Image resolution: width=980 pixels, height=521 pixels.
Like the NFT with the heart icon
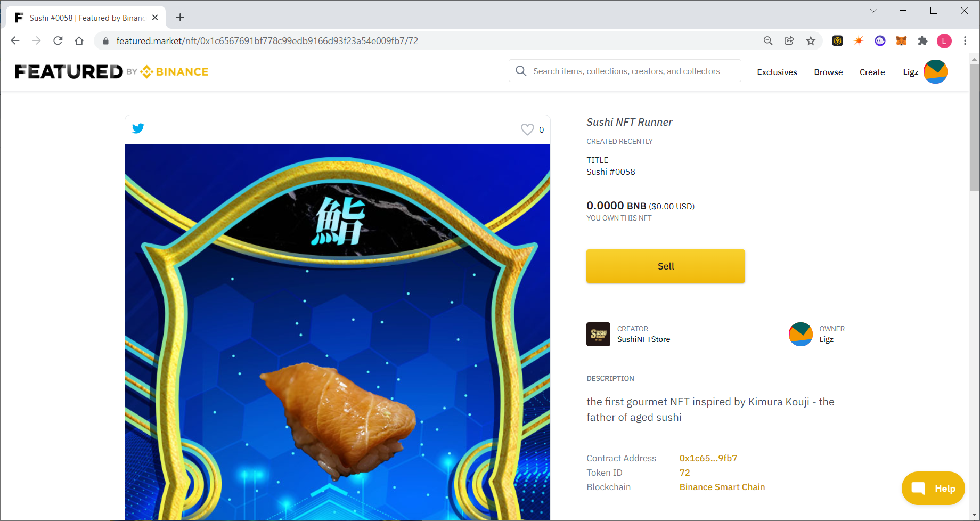point(527,129)
